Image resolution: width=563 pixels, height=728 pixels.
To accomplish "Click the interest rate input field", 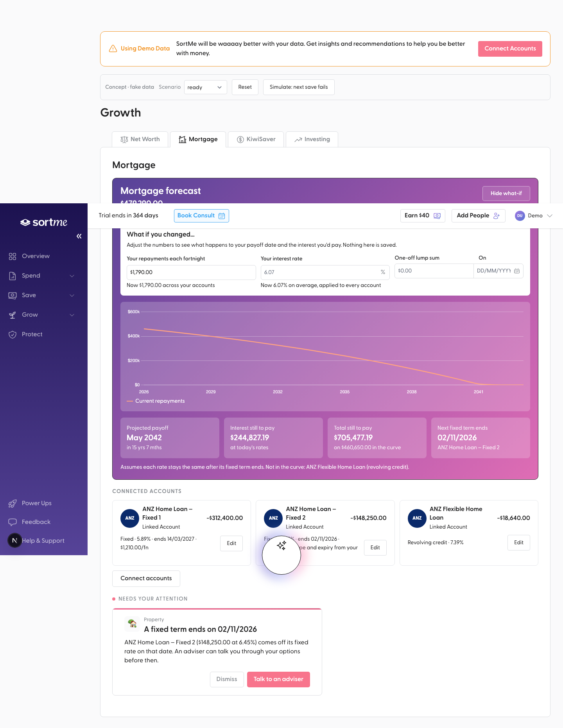I will [325, 273].
